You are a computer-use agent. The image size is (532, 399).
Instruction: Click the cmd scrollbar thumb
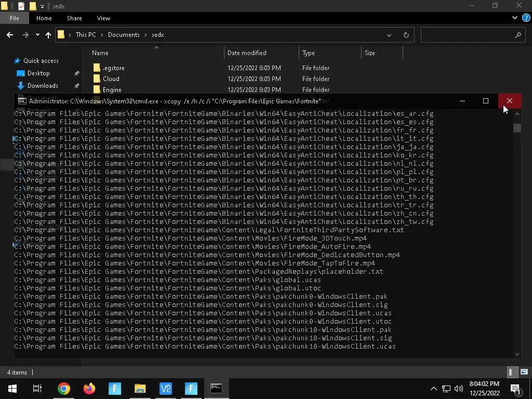point(517,128)
